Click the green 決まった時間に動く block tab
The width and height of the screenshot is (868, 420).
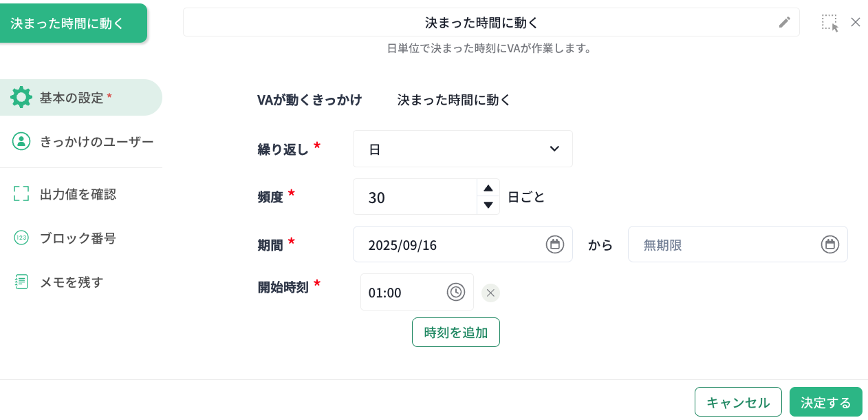click(73, 23)
